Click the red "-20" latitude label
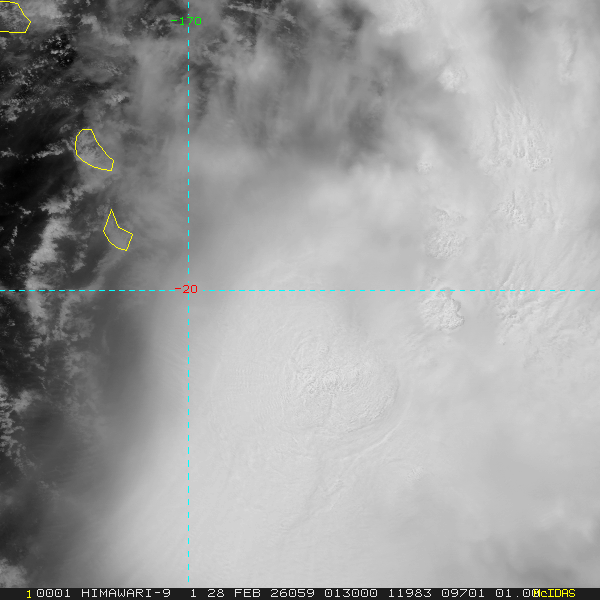Viewport: 600px width, 600px height. 186,289
